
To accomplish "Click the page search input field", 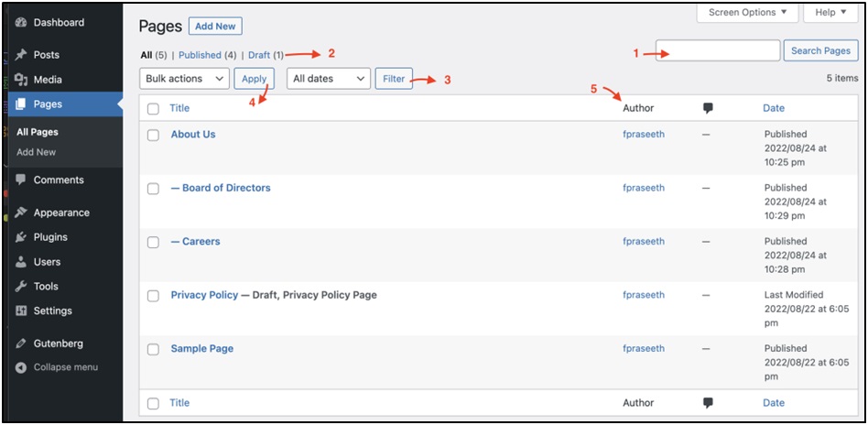I will click(x=718, y=51).
